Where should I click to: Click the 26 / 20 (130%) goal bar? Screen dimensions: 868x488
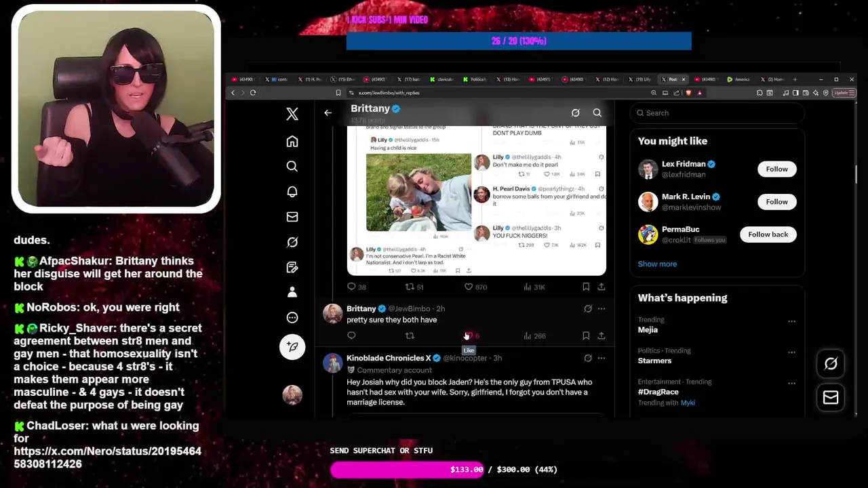click(x=519, y=41)
